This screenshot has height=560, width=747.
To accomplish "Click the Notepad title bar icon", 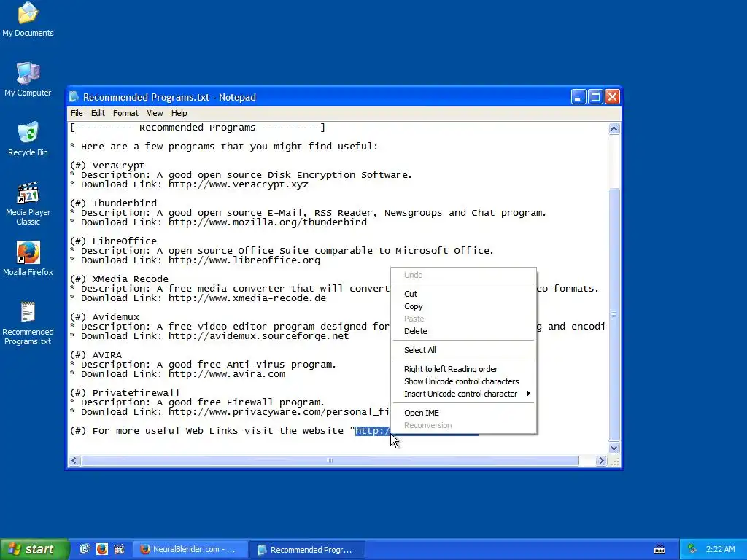I will [x=74, y=97].
